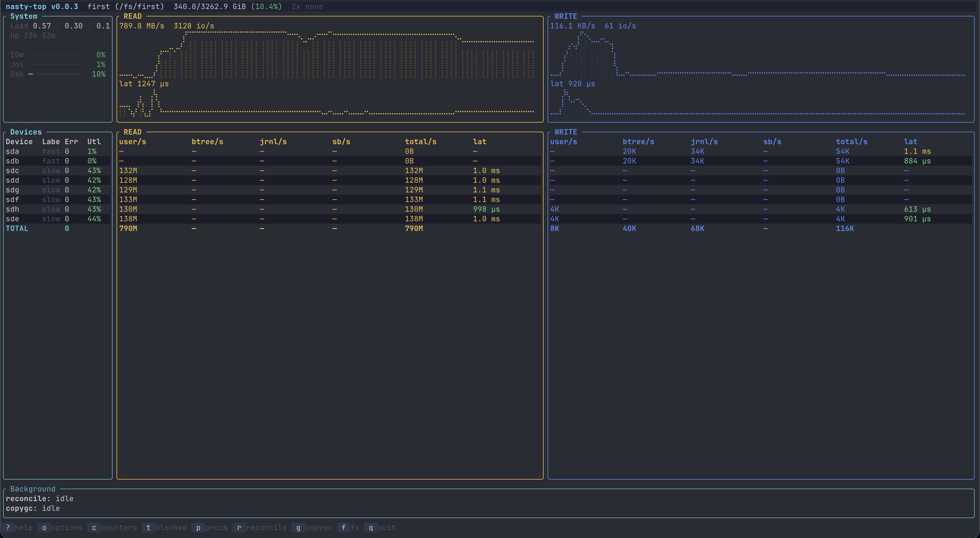Image resolution: width=980 pixels, height=538 pixels.
Task: Click READ table btree/s column header
Action: tap(207, 142)
